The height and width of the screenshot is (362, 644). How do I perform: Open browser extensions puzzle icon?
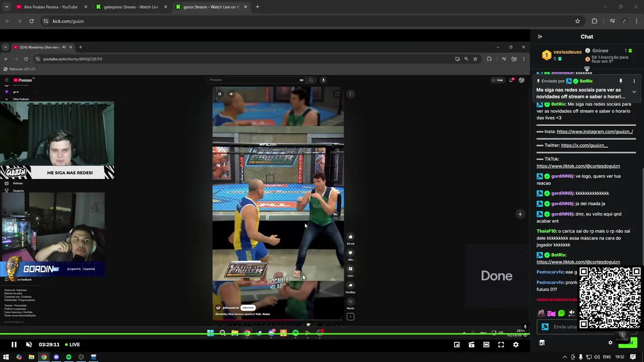pos(595,21)
